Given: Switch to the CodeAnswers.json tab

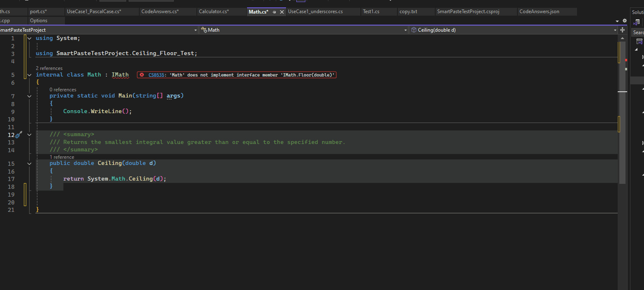Looking at the screenshot, I should [539, 12].
